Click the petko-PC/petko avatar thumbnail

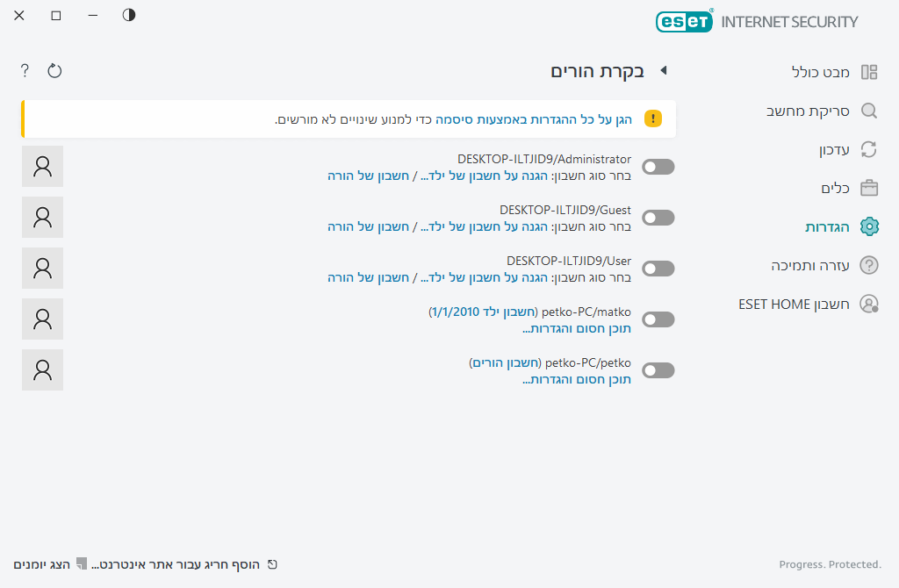(42, 369)
